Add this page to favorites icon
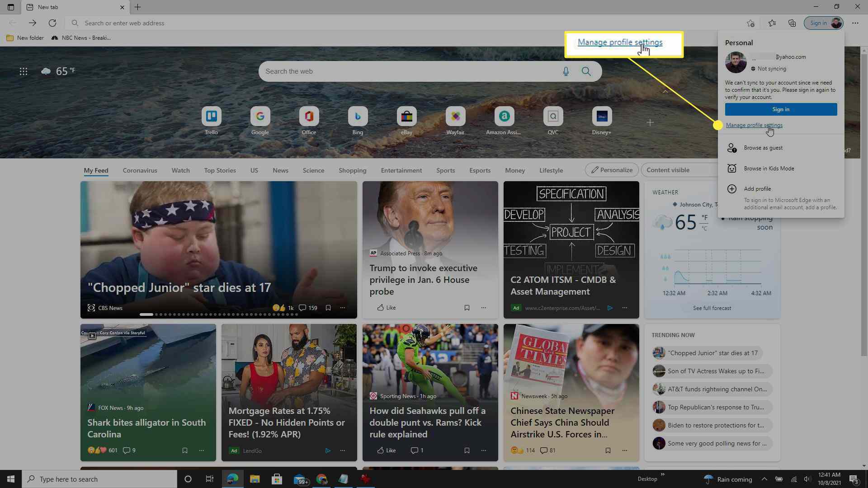 [750, 23]
